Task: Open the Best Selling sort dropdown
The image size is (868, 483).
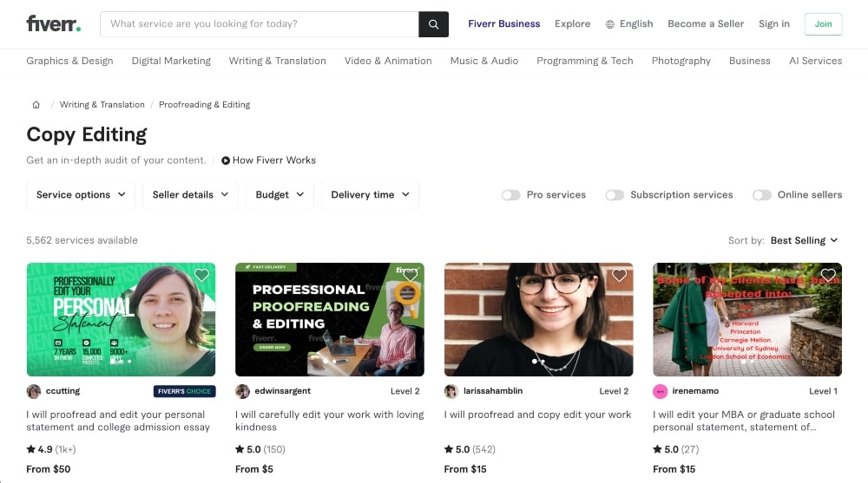Action: (804, 241)
